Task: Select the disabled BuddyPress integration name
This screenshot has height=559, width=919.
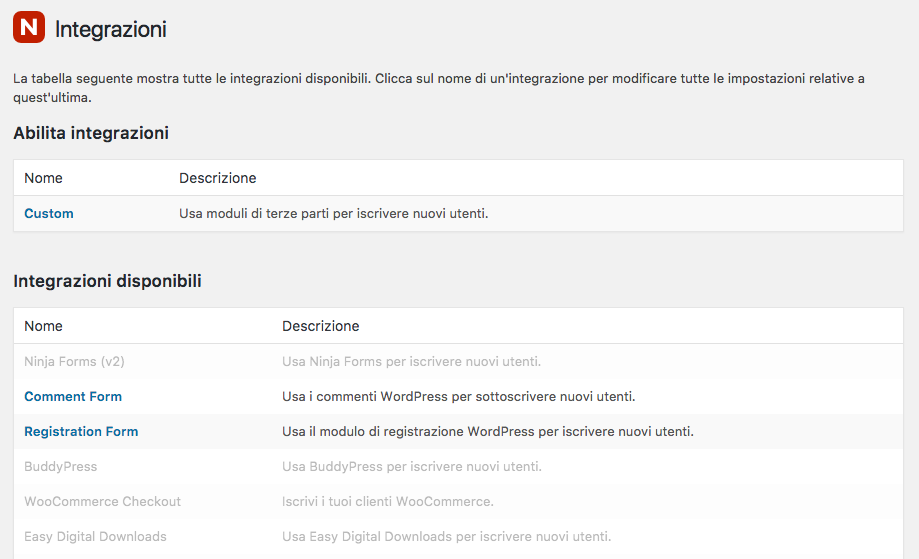Action: [x=60, y=466]
